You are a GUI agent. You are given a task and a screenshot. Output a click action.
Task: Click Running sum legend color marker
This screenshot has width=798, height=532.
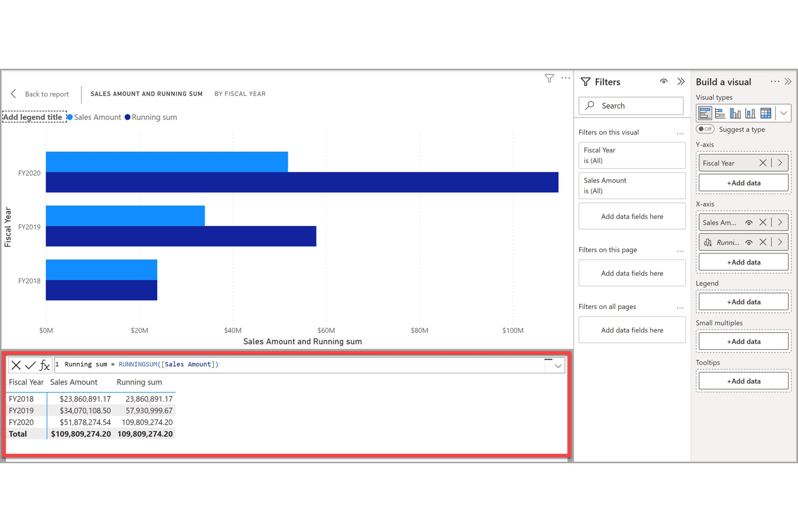click(x=128, y=117)
